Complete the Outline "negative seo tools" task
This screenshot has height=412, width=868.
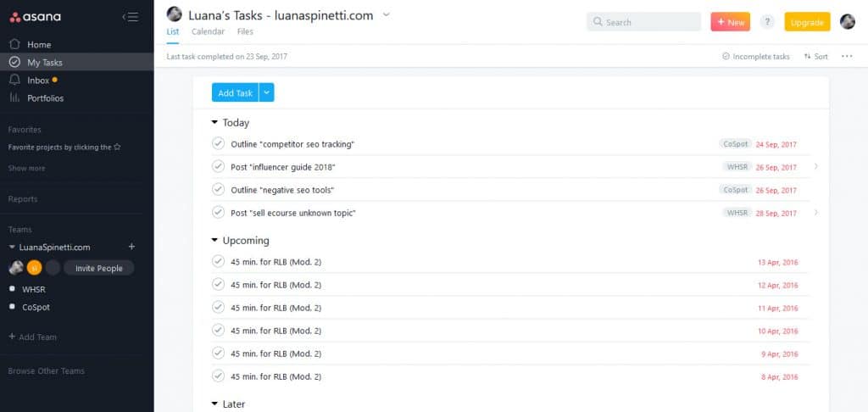point(218,190)
